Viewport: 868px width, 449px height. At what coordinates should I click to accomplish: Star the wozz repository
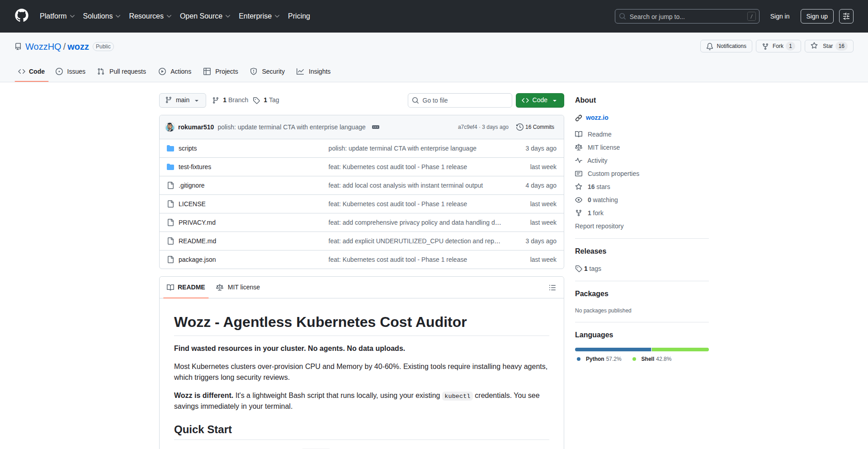[x=828, y=46]
